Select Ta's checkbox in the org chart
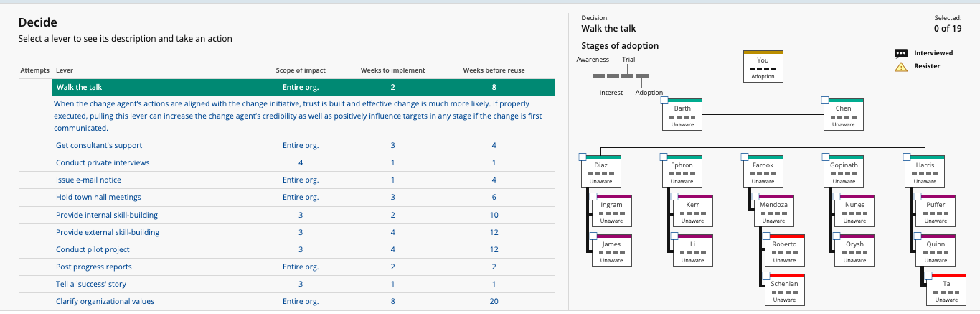Viewport: 980px width, 314px height. 928,275
